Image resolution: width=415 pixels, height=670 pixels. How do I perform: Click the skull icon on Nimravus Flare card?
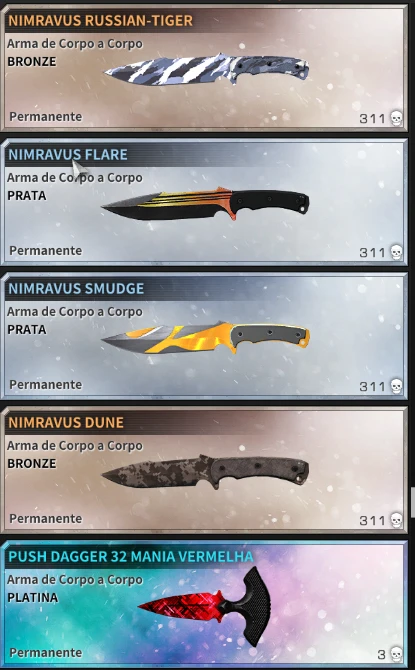tap(397, 252)
